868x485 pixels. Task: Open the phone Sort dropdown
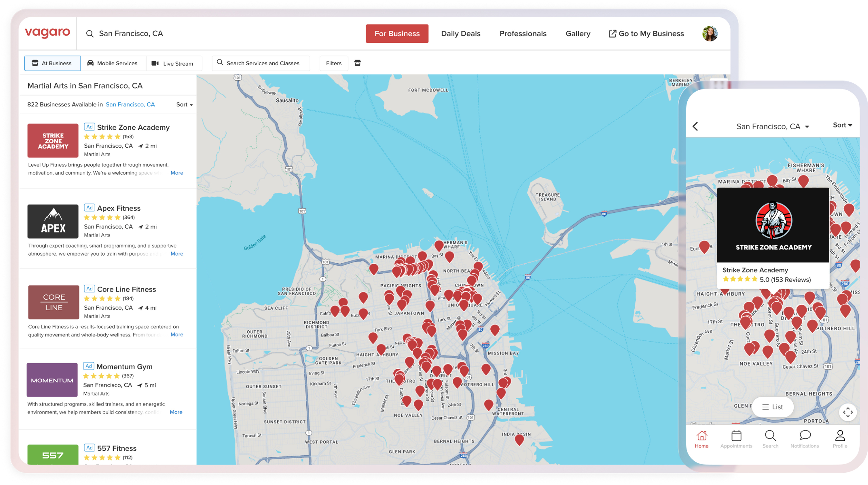tap(842, 125)
